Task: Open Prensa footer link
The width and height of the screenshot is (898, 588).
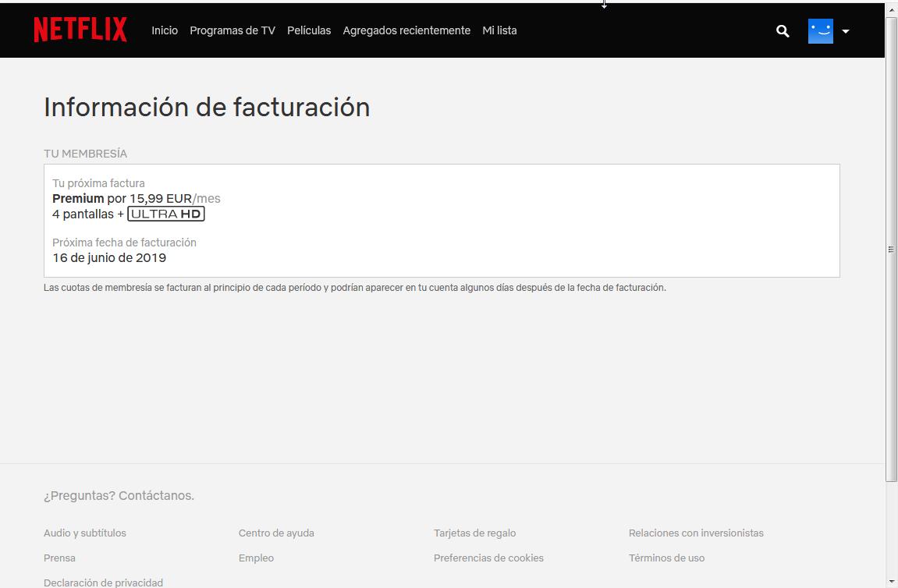Action: 59,558
